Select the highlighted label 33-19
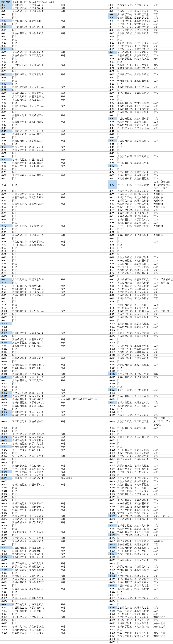Viewport: 173px width, 644px height. (x=6, y=49)
